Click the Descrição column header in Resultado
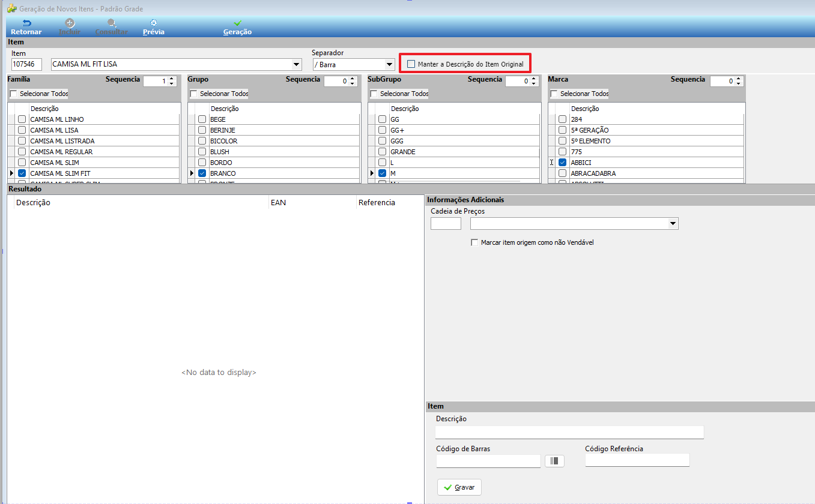Screen dimensions: 815x504 pyautogui.click(x=142, y=203)
